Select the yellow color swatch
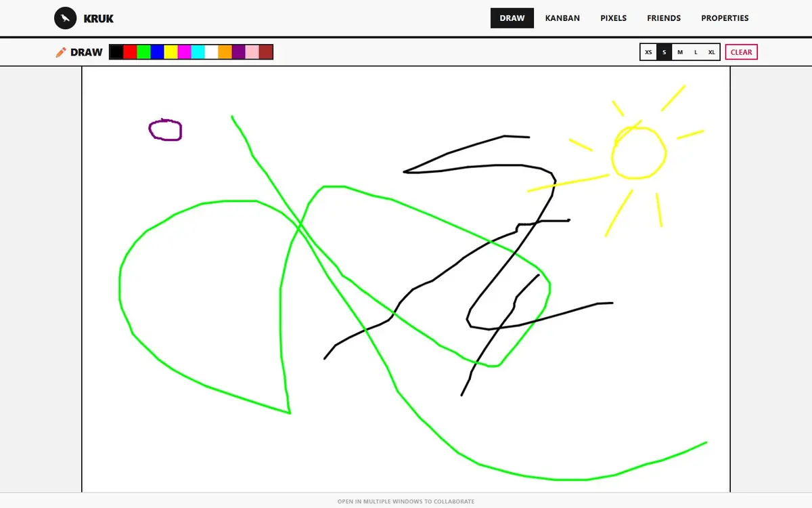The height and width of the screenshot is (508, 812). point(171,52)
